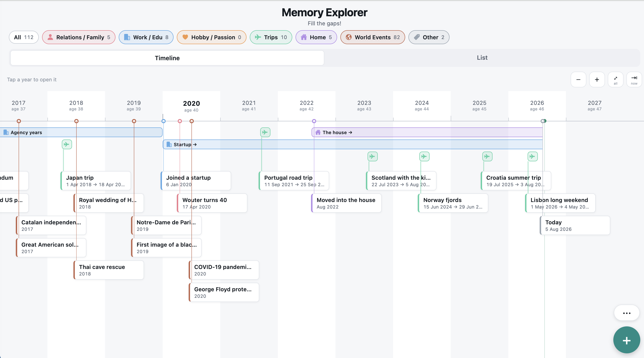
Task: Open the Portugal road trip card
Action: coord(294,181)
